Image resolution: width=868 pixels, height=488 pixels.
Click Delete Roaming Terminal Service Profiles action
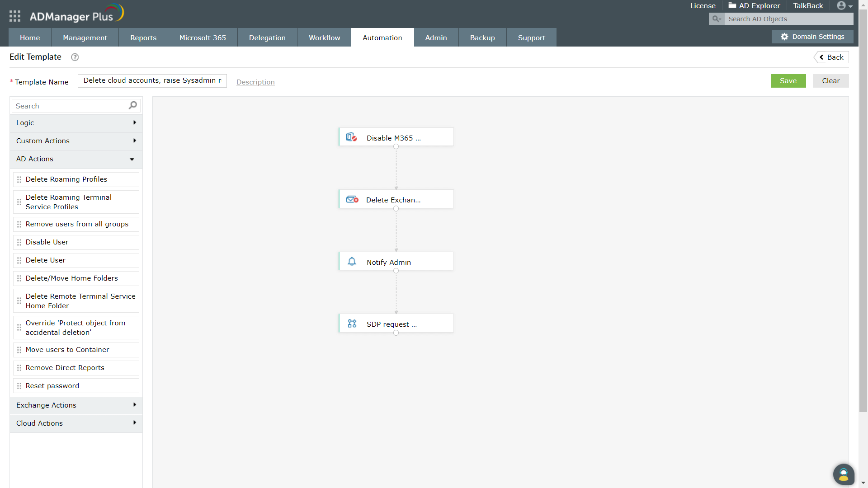(x=76, y=202)
